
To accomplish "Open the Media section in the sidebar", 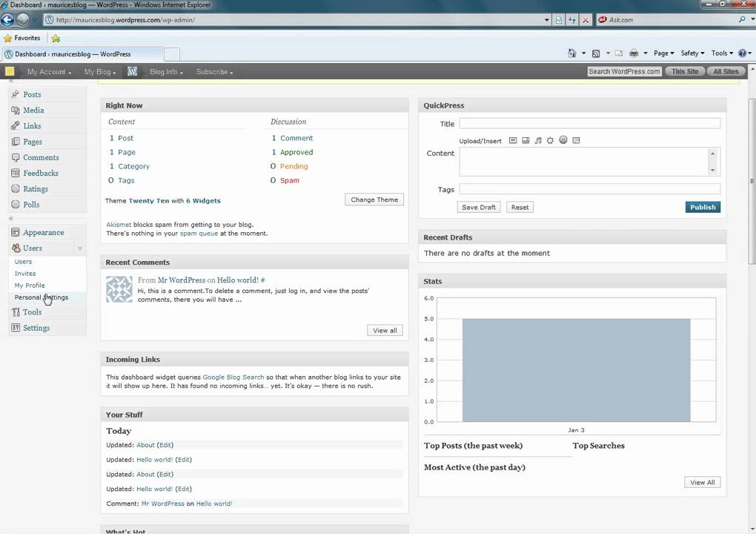I will 33,110.
